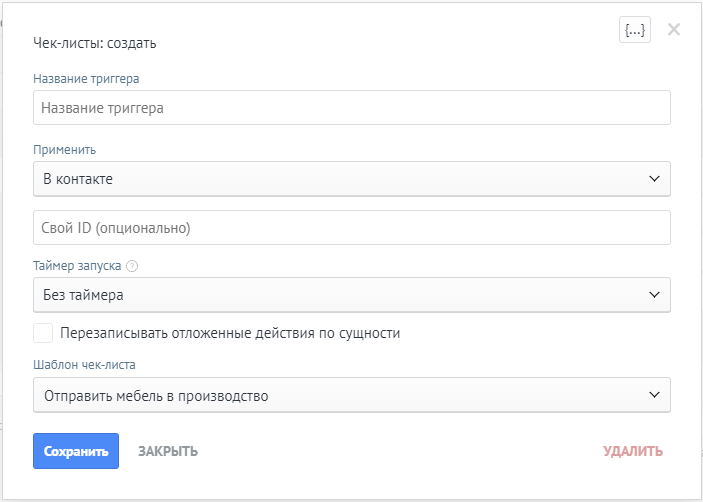The image size is (703, 502).
Task: Click the chevron arrow in the Применить field
Action: pyautogui.click(x=654, y=179)
